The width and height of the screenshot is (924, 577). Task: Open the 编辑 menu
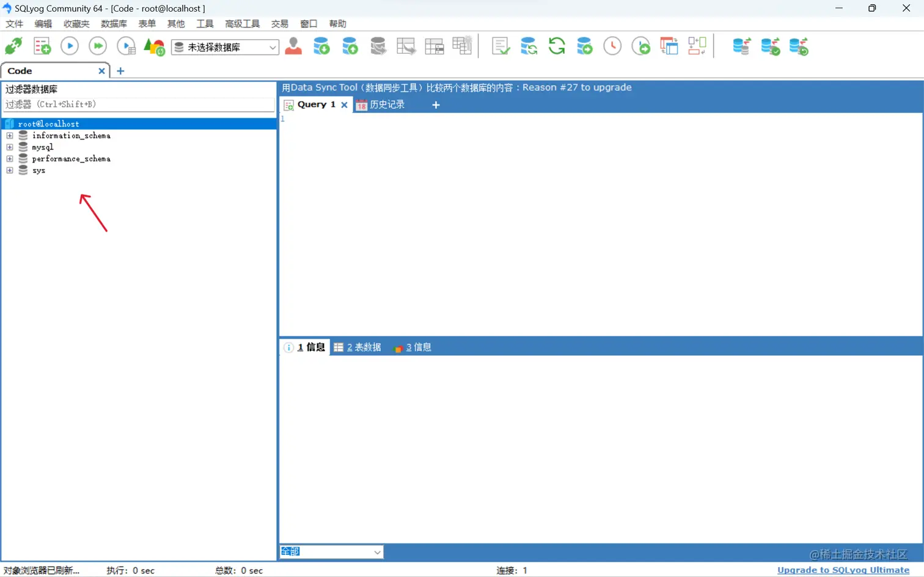43,24
